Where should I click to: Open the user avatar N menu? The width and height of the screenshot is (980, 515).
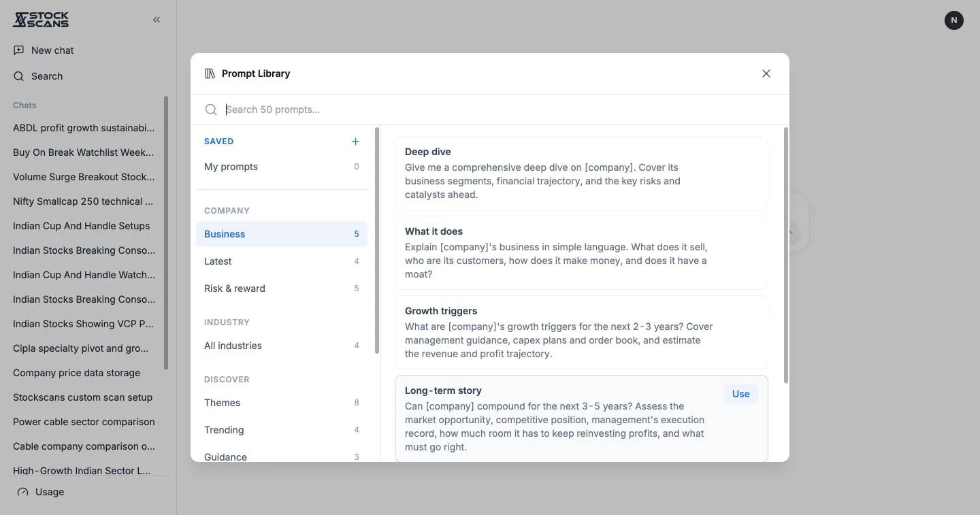pyautogui.click(x=954, y=20)
